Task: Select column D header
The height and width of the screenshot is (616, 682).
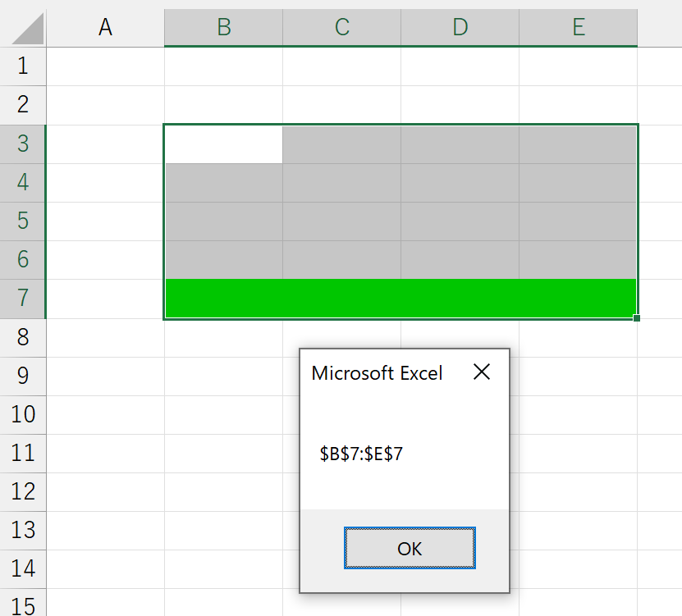Action: 460,28
